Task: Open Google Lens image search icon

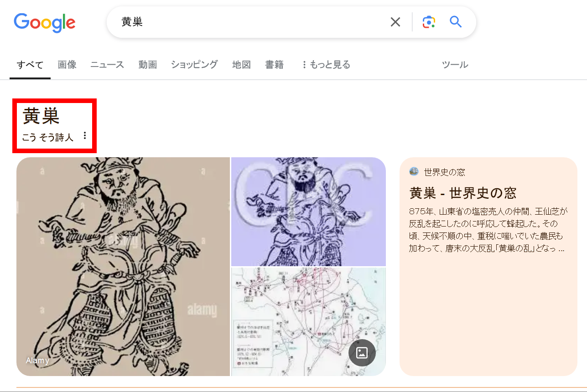Action: pyautogui.click(x=429, y=22)
